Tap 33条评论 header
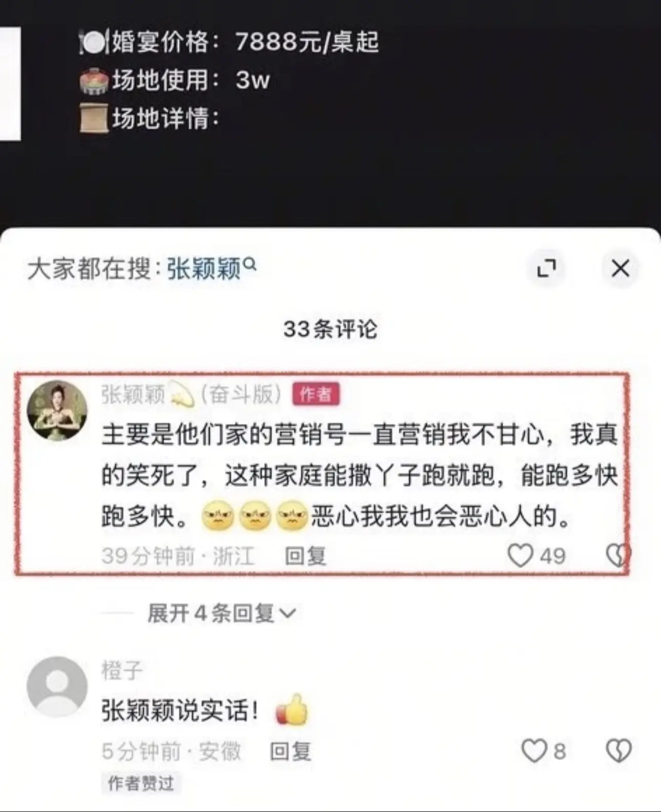 pos(330,329)
